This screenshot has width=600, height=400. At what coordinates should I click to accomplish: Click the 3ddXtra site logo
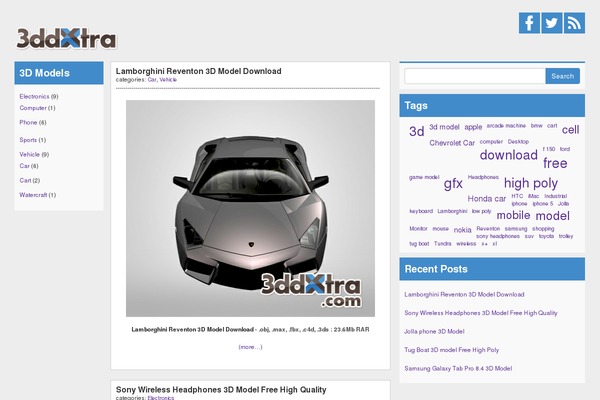coord(66,38)
